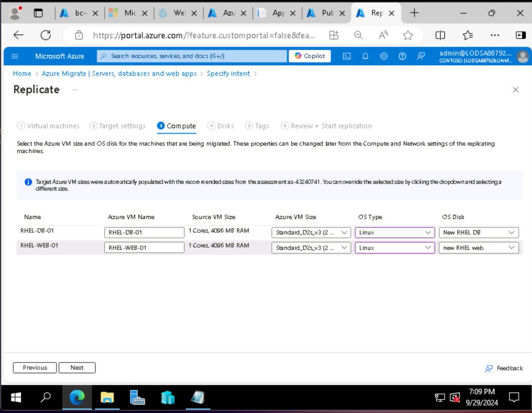The width and height of the screenshot is (532, 413).
Task: Close the Replicate blade with X
Action: [516, 90]
